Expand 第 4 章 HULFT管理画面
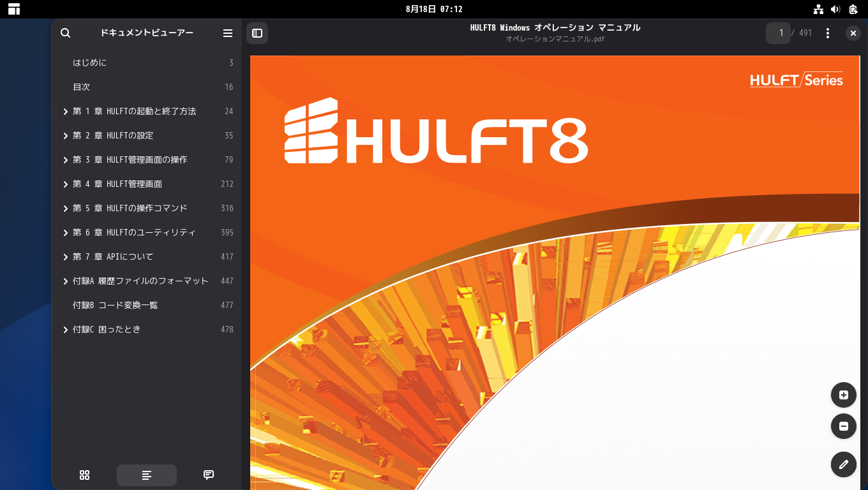Screen dimensions: 868x490 click(65, 184)
